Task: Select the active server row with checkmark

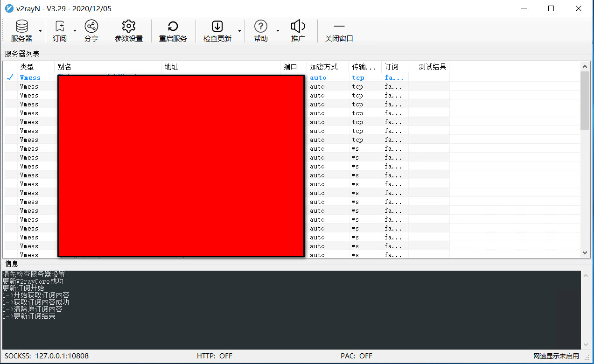Action: pos(30,77)
